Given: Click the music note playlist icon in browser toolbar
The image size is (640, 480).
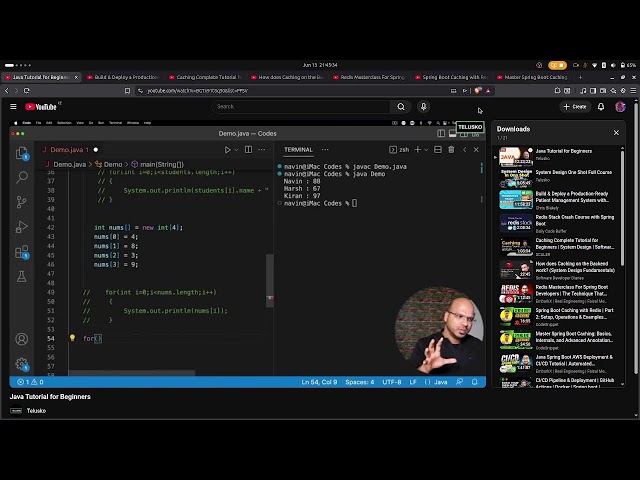Looking at the screenshot, I should 583,91.
